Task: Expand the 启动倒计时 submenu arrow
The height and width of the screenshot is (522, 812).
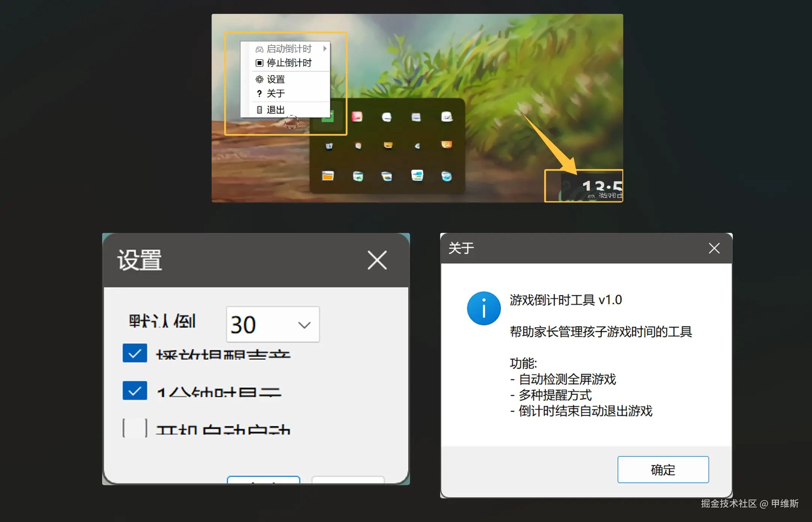Action: tap(324, 48)
